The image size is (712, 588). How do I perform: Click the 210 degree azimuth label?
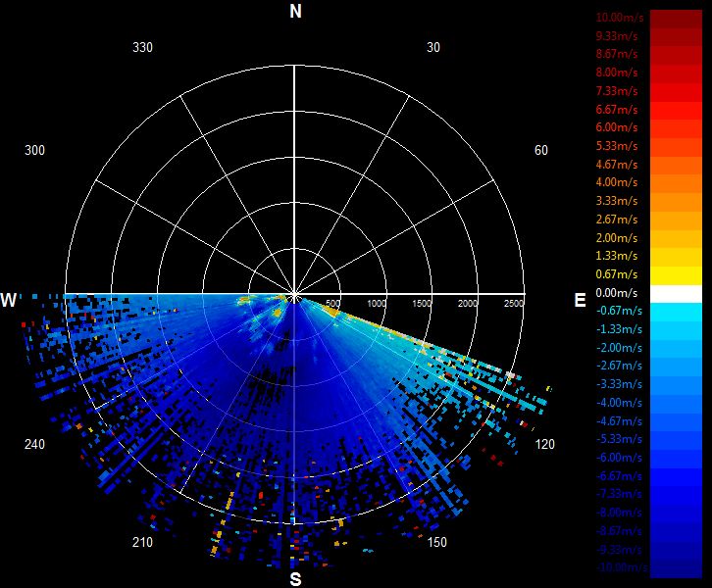pos(142,542)
